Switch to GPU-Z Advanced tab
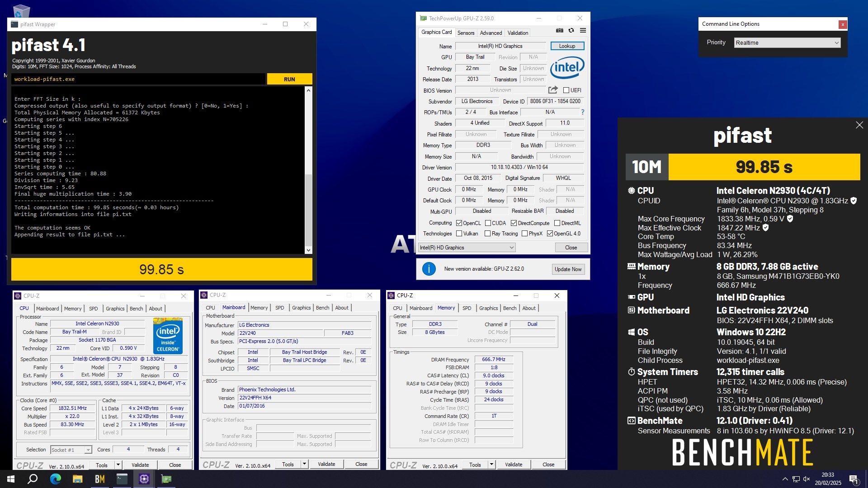Image resolution: width=868 pixels, height=488 pixels. tap(491, 33)
